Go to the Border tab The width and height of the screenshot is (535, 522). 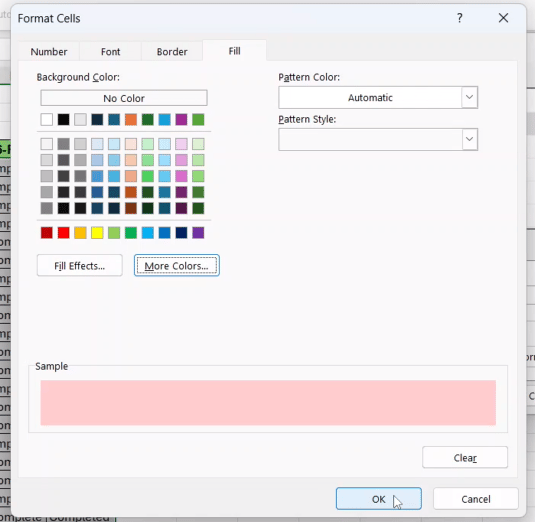[172, 52]
